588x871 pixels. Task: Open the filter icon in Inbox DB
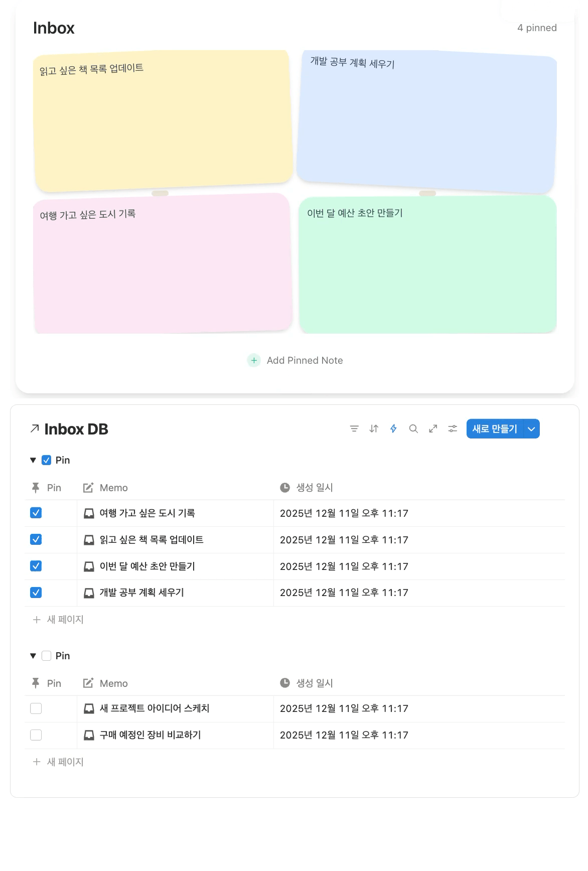click(354, 428)
